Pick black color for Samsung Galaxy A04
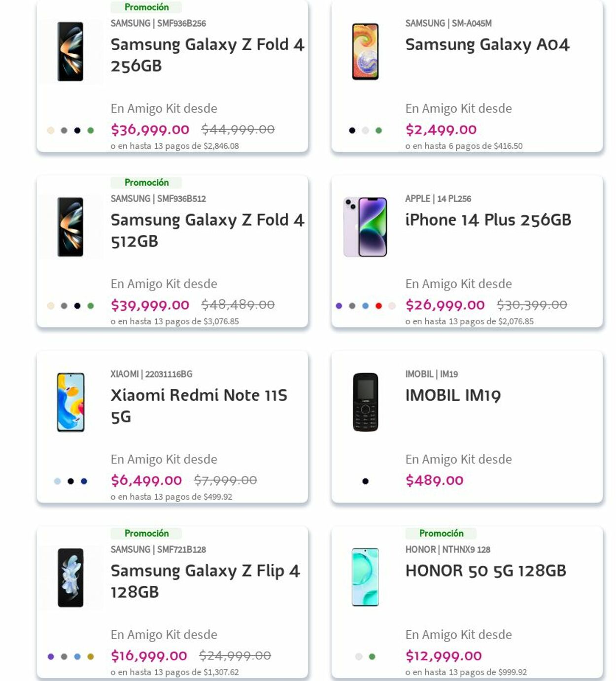 pyautogui.click(x=352, y=131)
